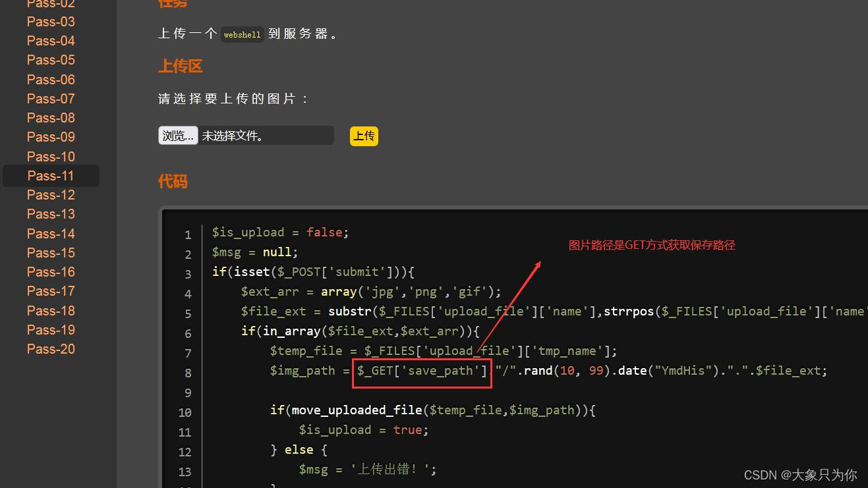Click the $ext_arr = array code line
Viewport: 868px width, 488px height.
click(x=371, y=292)
